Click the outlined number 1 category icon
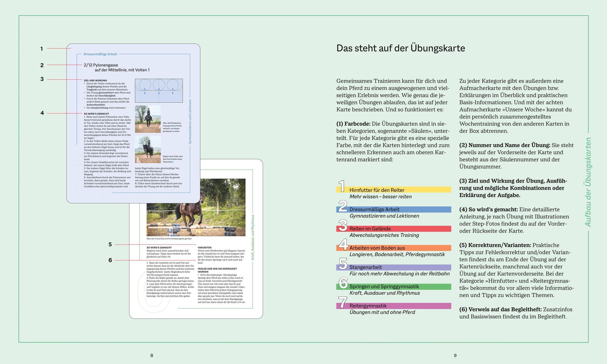This screenshot has height=364, width=607. pyautogui.click(x=342, y=186)
